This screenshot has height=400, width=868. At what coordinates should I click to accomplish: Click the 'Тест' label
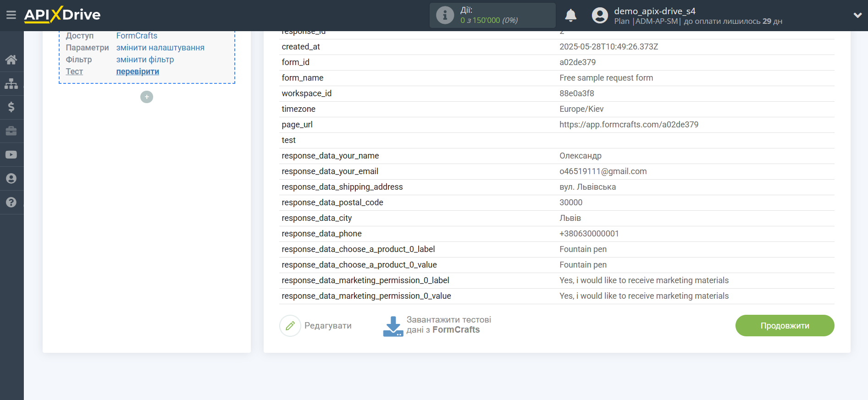click(74, 71)
